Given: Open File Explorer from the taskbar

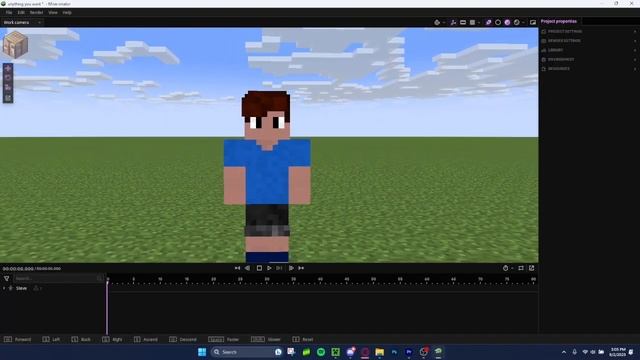Looking at the screenshot, I should point(380,352).
